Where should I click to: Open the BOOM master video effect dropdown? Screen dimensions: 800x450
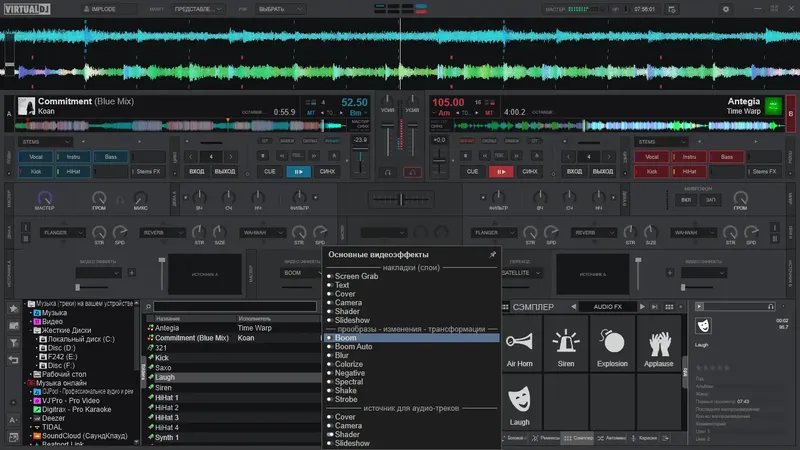302,273
